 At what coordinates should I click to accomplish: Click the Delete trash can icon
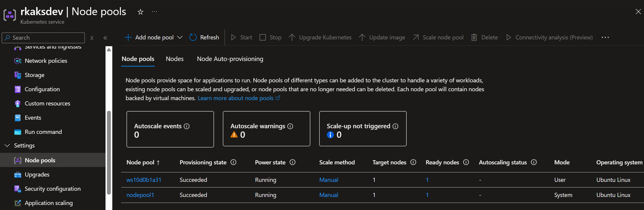(474, 37)
